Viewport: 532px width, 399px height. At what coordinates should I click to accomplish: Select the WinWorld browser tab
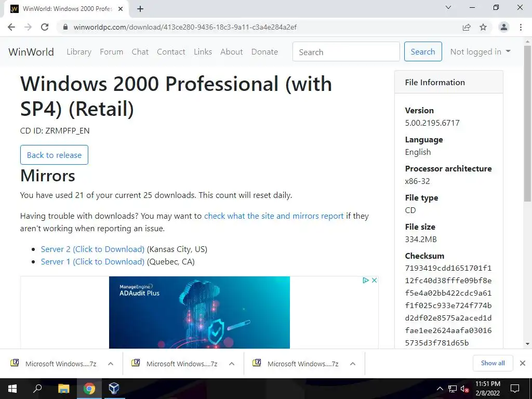pos(66,9)
